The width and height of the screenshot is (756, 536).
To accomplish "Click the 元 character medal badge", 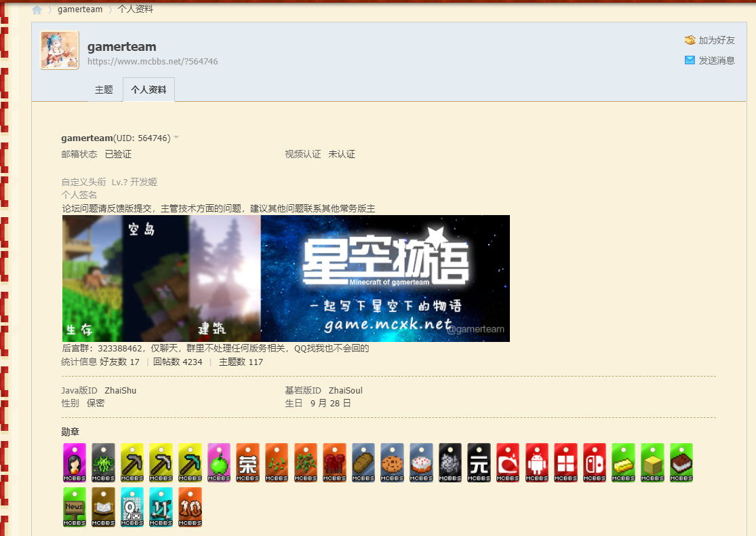I will tap(479, 463).
